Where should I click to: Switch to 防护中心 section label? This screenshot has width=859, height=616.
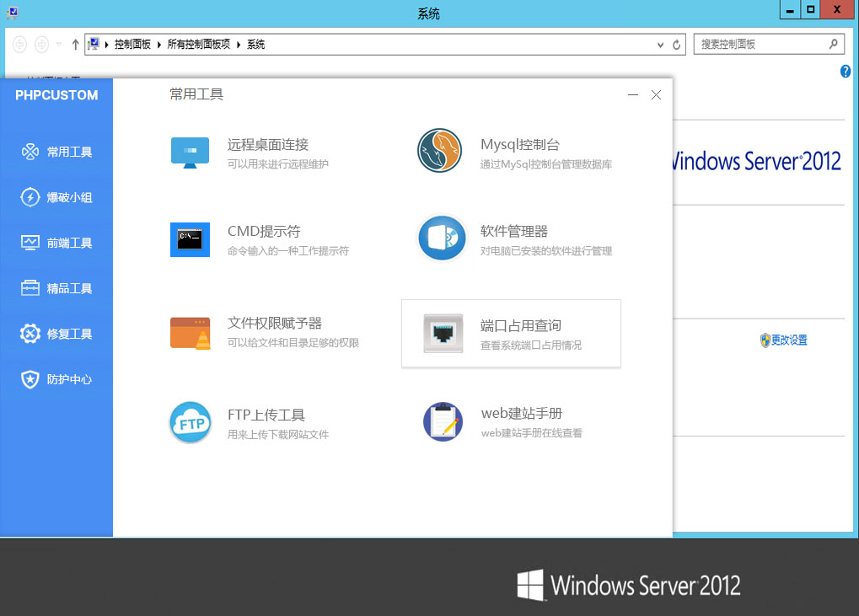(69, 379)
